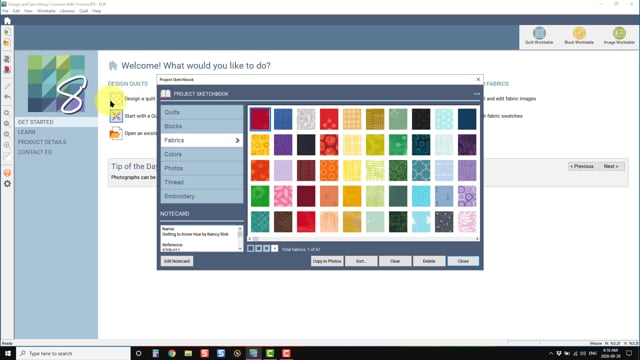This screenshot has height=360, width=640.
Task: Open the notification center in system tray
Action: tap(629, 353)
